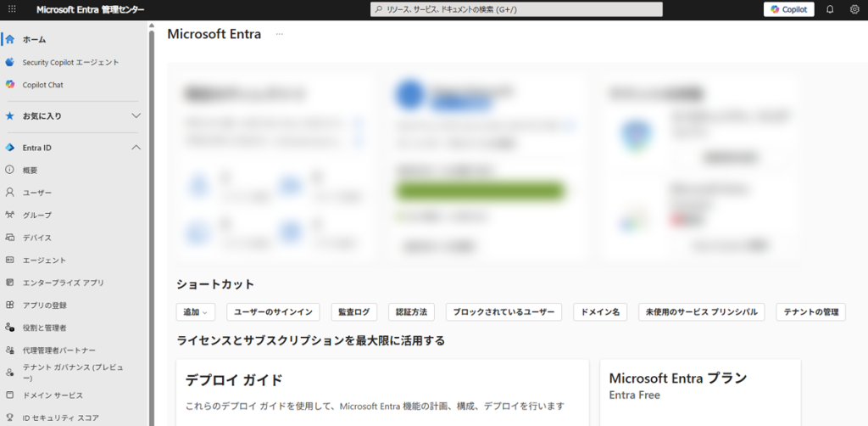Click the エンタープライズ アプリ icon
The image size is (868, 426).
coord(10,283)
